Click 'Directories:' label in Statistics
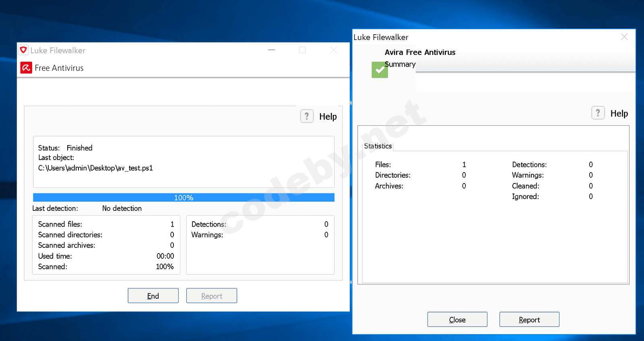Screen dimensions: 644x341 393,175
